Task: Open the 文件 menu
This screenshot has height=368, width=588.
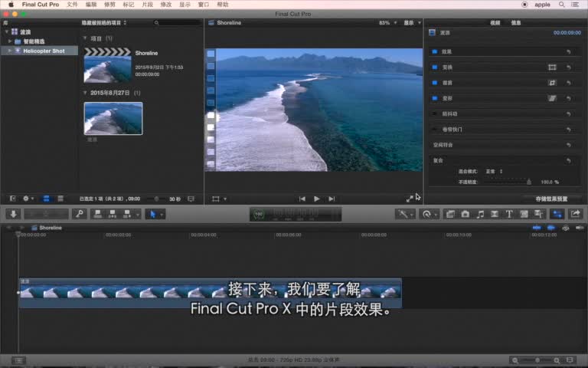Action: [73, 5]
